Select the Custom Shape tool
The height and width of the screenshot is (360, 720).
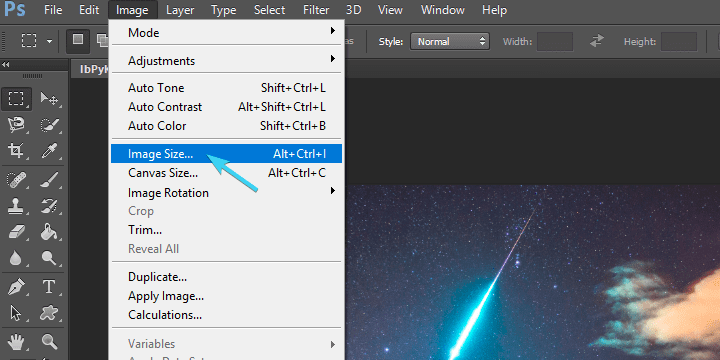point(49,314)
